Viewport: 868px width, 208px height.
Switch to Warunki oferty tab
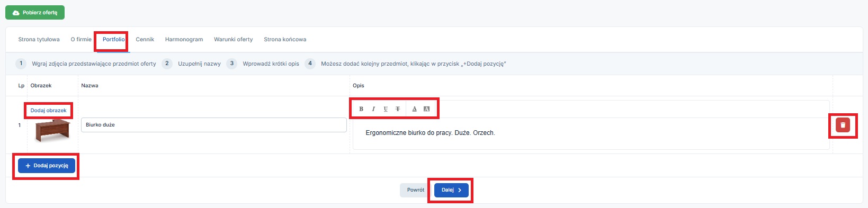point(234,39)
